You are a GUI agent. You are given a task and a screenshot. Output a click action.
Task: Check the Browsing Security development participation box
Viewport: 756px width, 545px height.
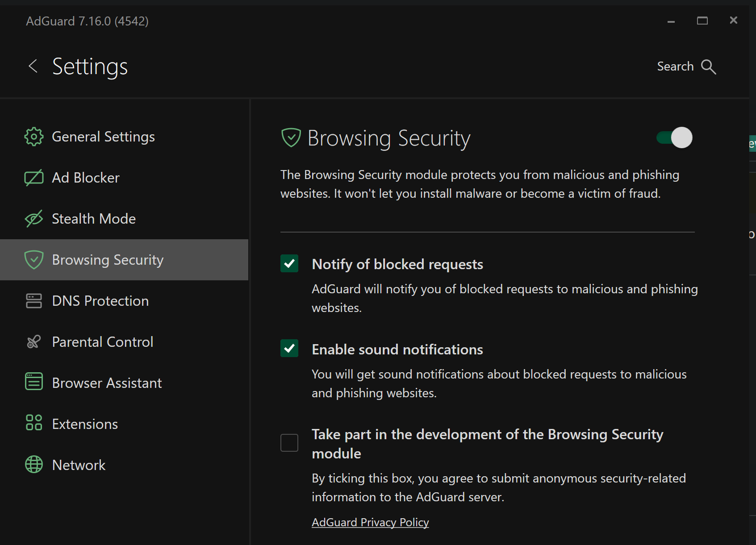click(x=289, y=443)
